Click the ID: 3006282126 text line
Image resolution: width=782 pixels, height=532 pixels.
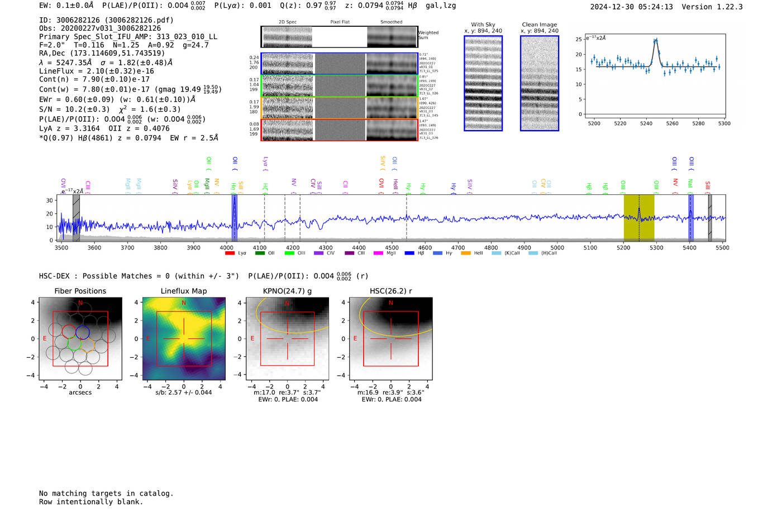click(x=106, y=20)
